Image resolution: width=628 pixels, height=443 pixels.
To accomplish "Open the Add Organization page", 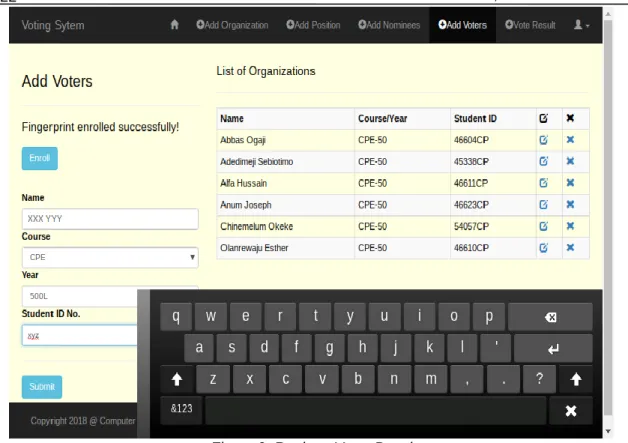I will point(232,25).
